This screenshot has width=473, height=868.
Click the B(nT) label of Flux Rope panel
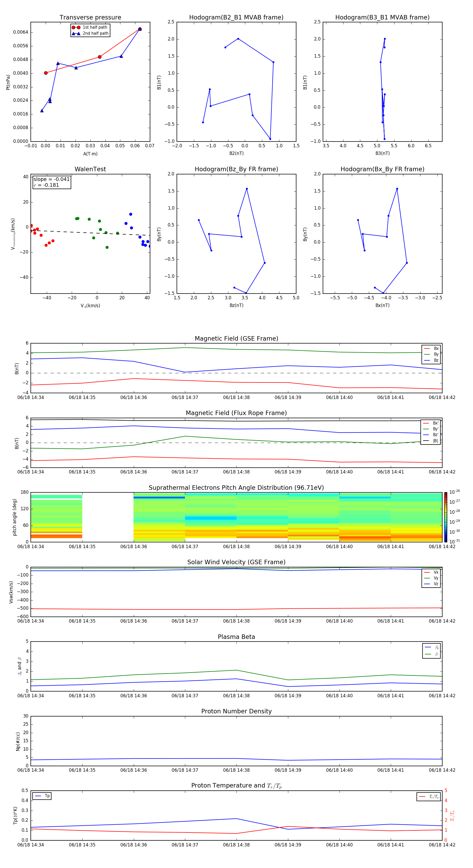pyautogui.click(x=17, y=443)
